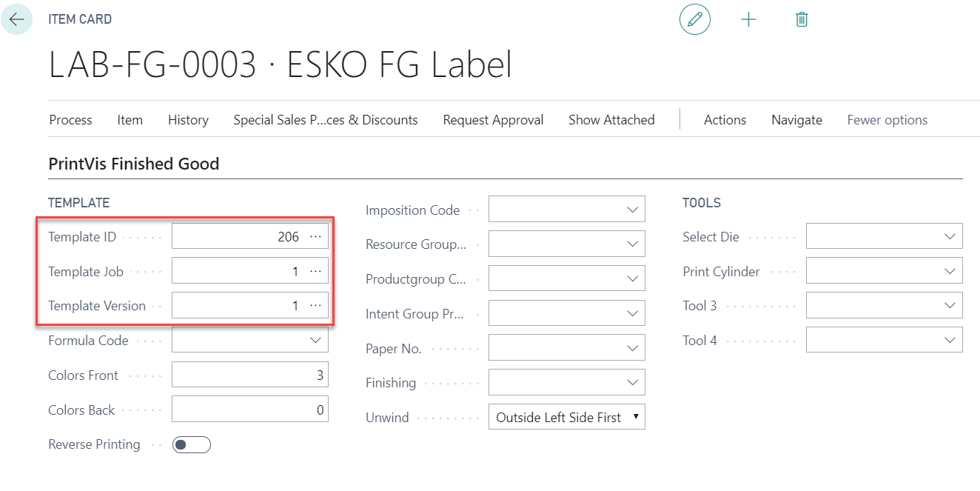Delete the item with trash icon

click(x=802, y=19)
